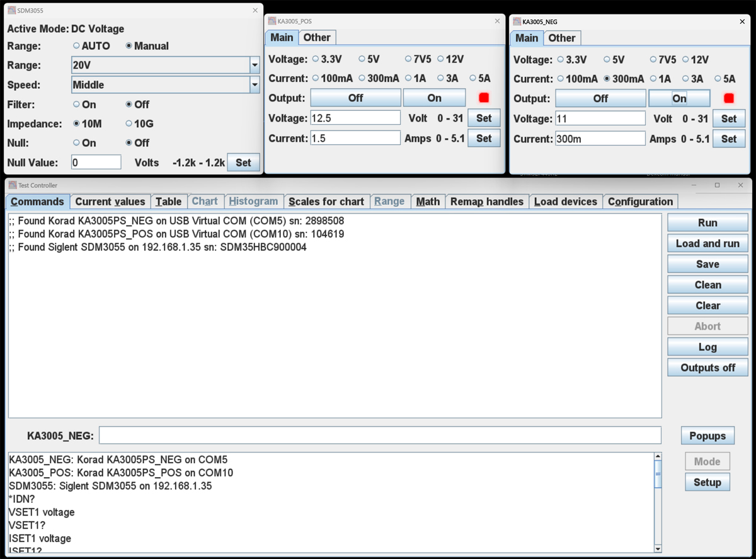Click the Run button

click(707, 222)
